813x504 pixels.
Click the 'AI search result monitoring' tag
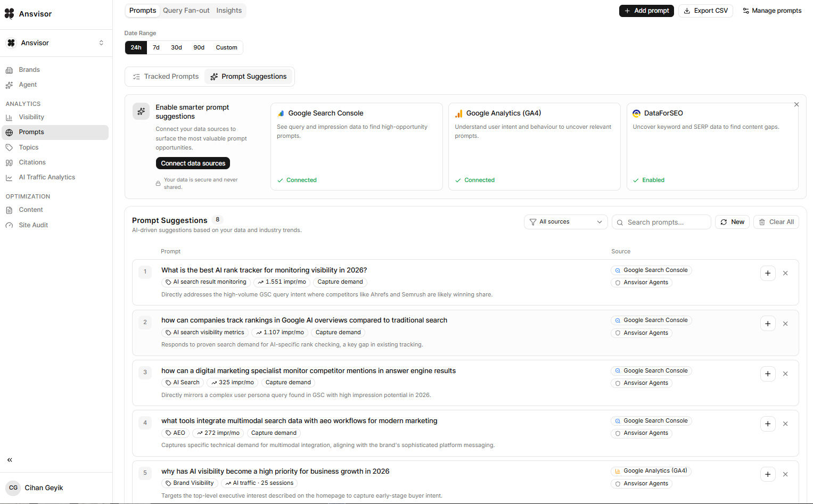tap(206, 282)
